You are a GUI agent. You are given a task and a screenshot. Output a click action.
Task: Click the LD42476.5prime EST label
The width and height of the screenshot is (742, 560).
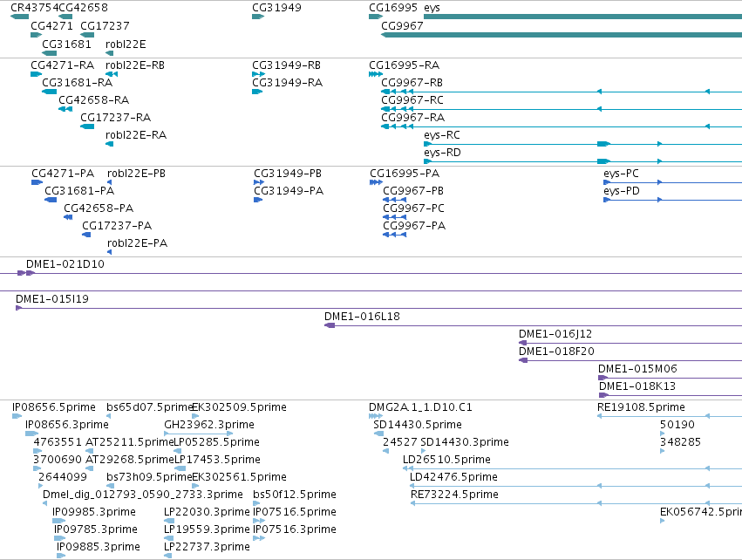tap(453, 476)
